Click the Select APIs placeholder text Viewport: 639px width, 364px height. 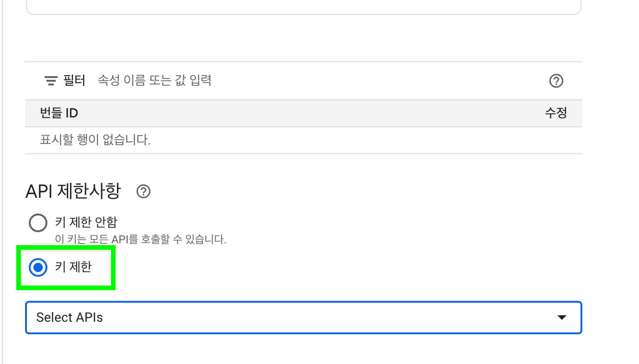[x=70, y=318]
